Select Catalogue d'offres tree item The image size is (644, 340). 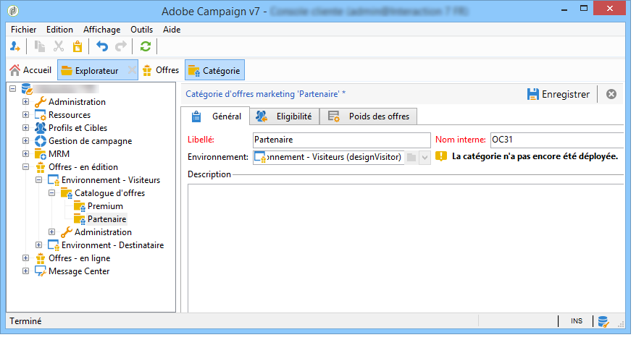point(109,192)
